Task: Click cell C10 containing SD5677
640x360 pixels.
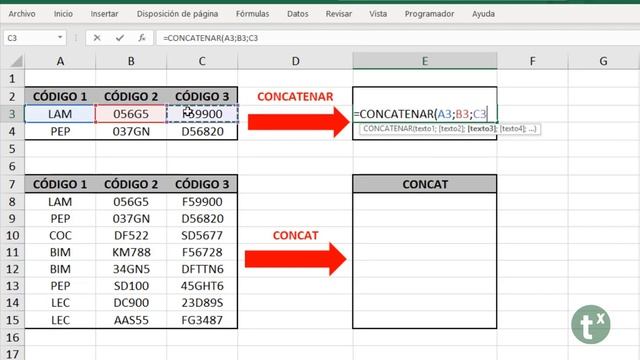Action: coord(202,236)
